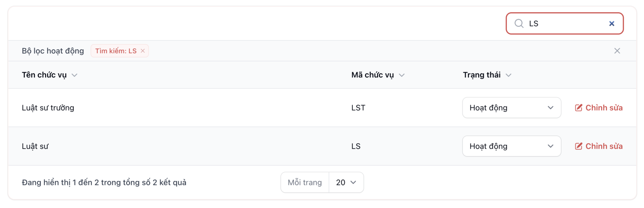Click the edit icon for Luật sư
This screenshot has height=208, width=644.
[578, 146]
